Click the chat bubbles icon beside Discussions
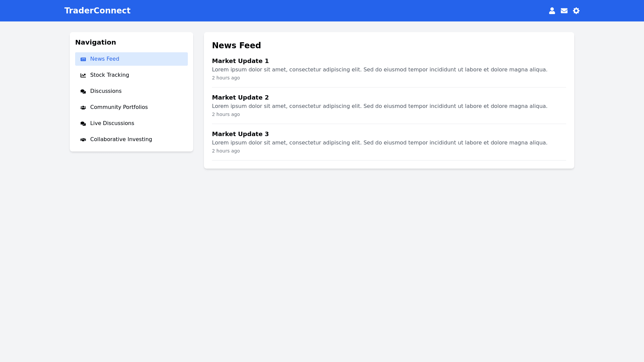644x362 pixels. 83,92
